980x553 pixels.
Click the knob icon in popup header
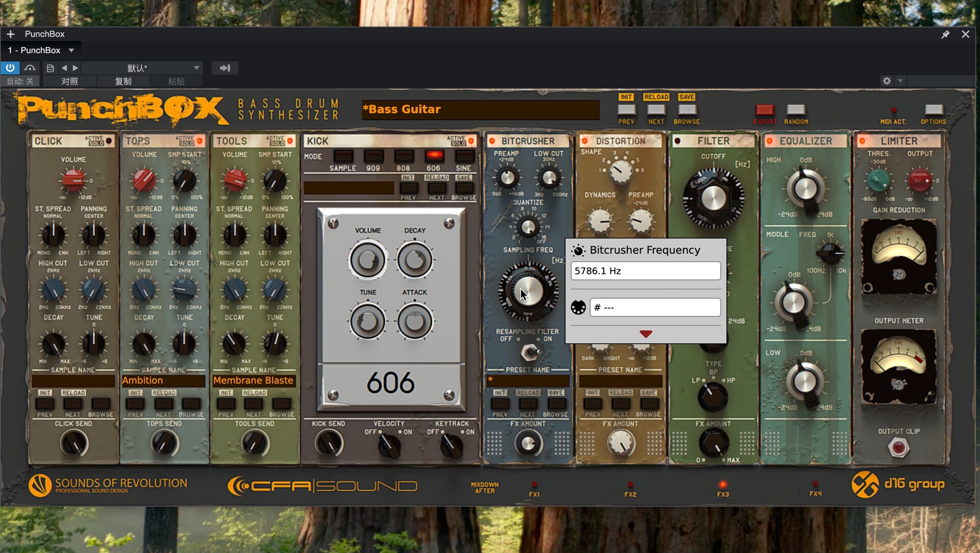[578, 250]
